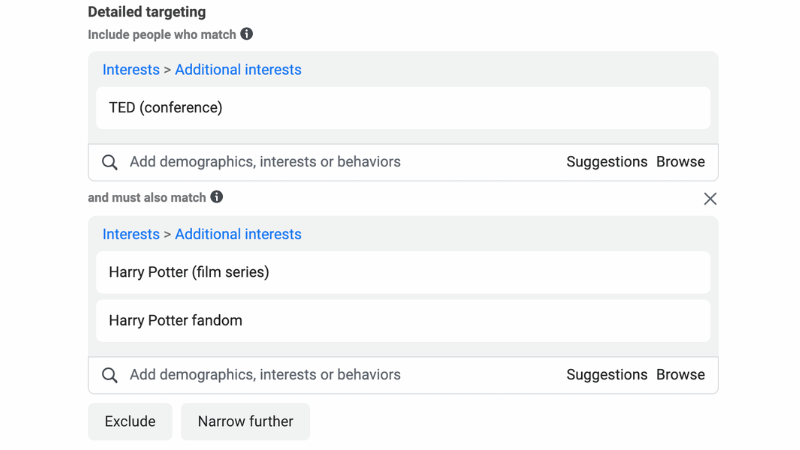Screen dimensions: 800x450
Task: Open Browse in second search bar
Action: (x=681, y=375)
